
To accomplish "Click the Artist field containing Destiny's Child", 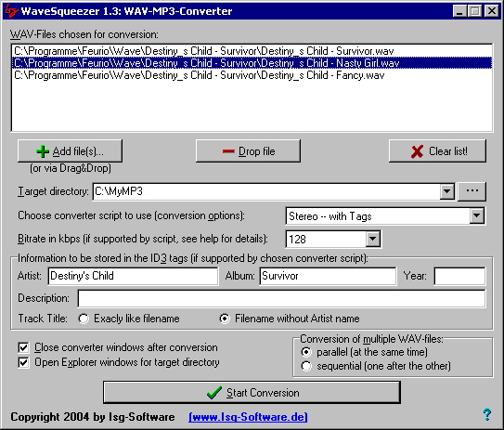I will [x=133, y=276].
